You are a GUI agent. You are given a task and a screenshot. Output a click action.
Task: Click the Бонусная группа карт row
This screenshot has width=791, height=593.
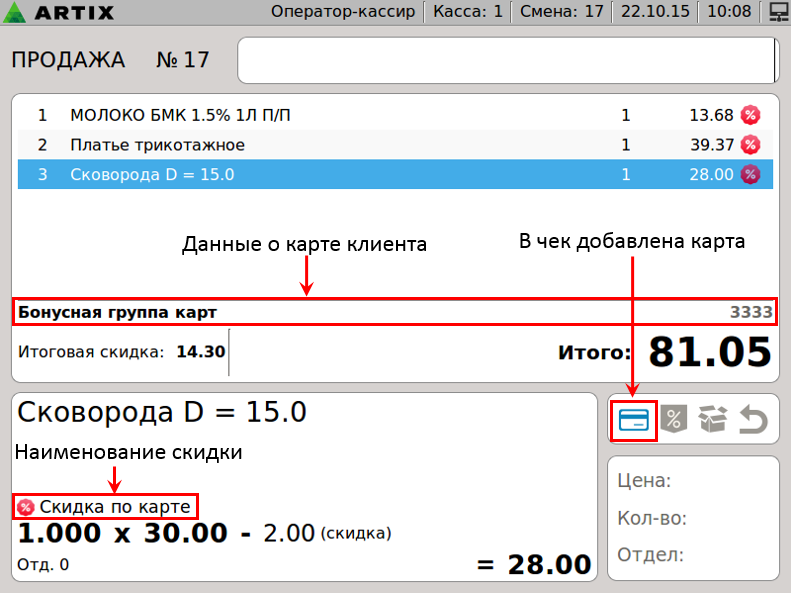[x=394, y=312]
